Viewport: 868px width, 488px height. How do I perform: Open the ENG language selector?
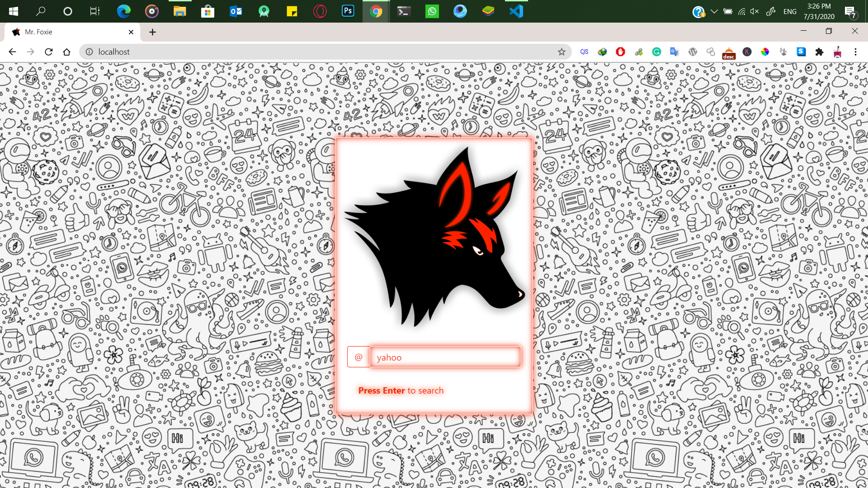[790, 11]
